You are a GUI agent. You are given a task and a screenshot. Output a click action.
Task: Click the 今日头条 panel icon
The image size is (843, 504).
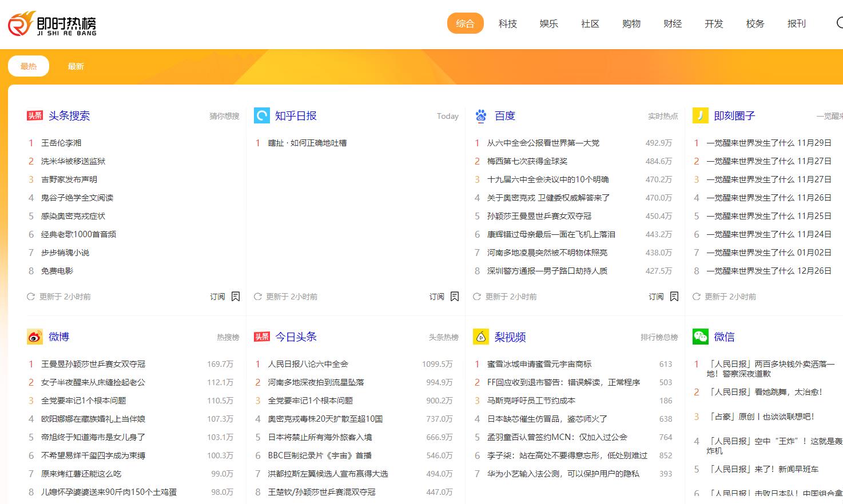click(x=261, y=337)
